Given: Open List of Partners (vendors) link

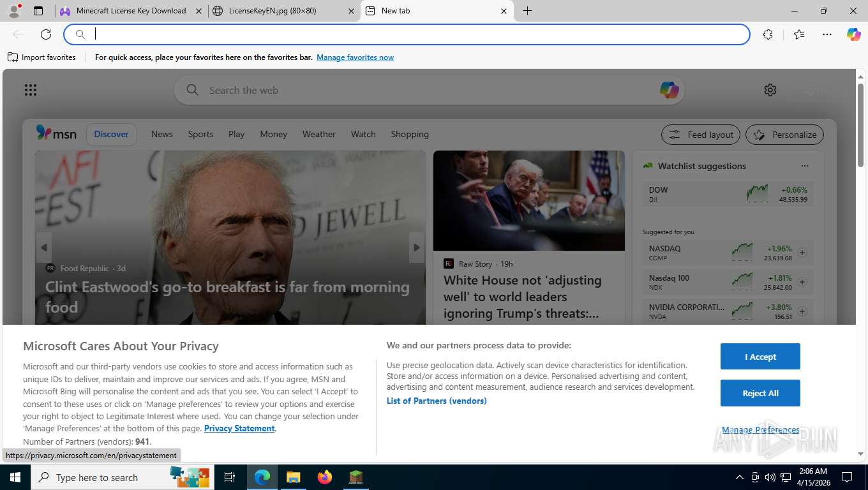Looking at the screenshot, I should click(x=437, y=401).
